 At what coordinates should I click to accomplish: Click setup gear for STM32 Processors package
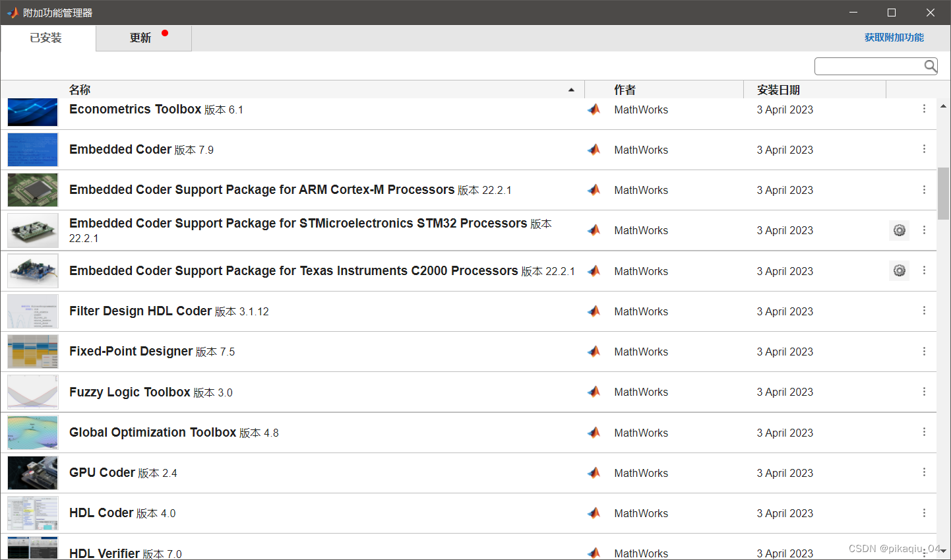(x=899, y=230)
